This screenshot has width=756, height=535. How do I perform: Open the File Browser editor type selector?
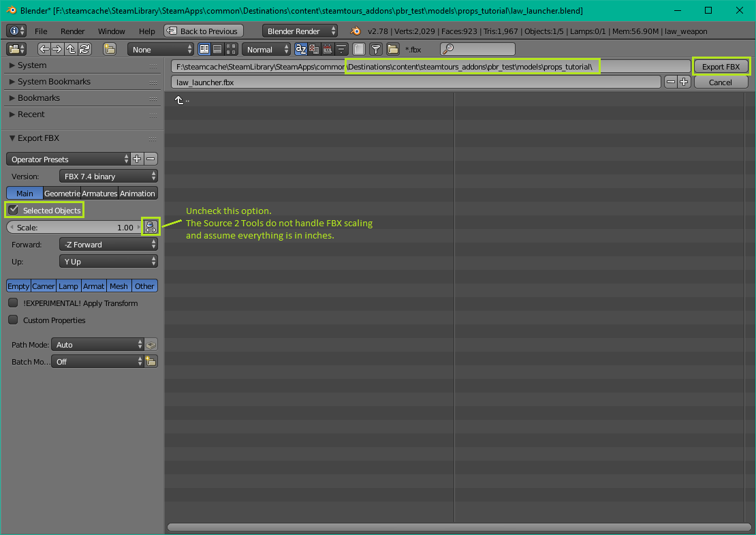click(x=16, y=49)
